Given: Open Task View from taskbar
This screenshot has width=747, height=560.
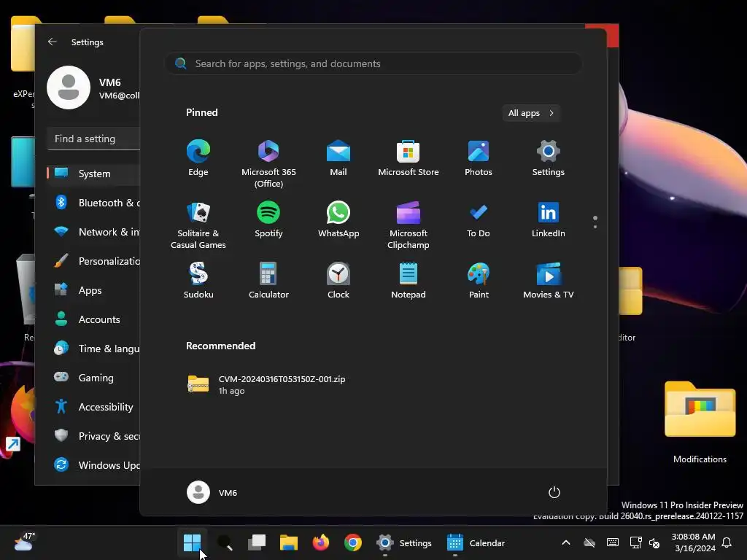Looking at the screenshot, I should [257, 542].
